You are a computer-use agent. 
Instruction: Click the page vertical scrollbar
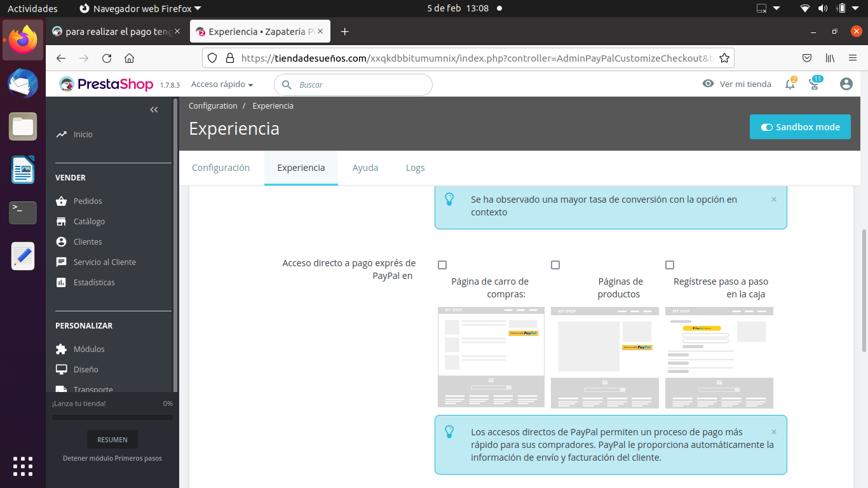coord(864,289)
